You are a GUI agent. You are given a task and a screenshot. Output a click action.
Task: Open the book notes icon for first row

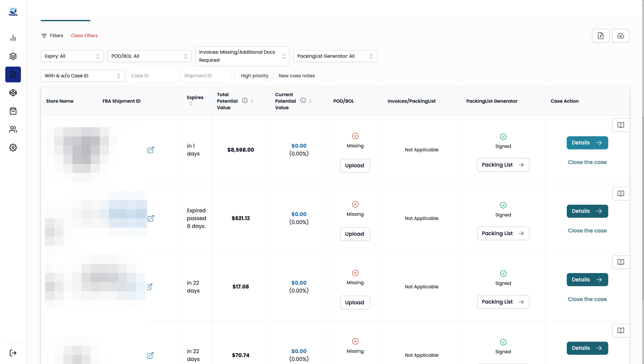(x=621, y=125)
